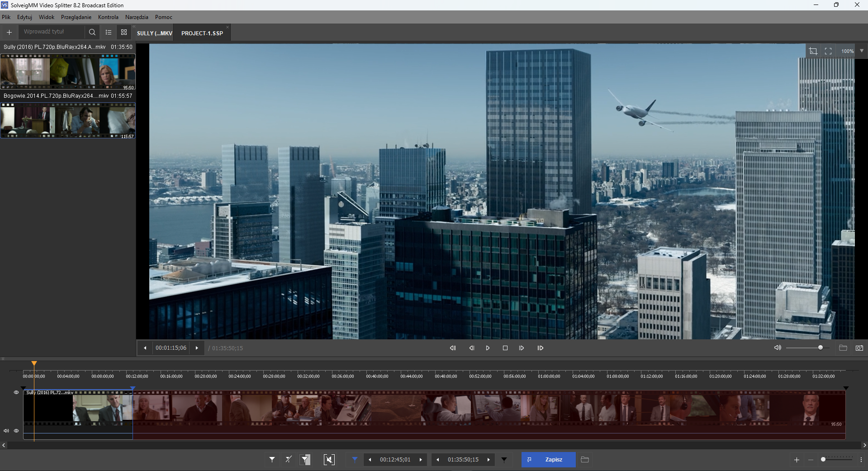
Task: Mute the preview volume speaker icon
Action: tap(778, 347)
